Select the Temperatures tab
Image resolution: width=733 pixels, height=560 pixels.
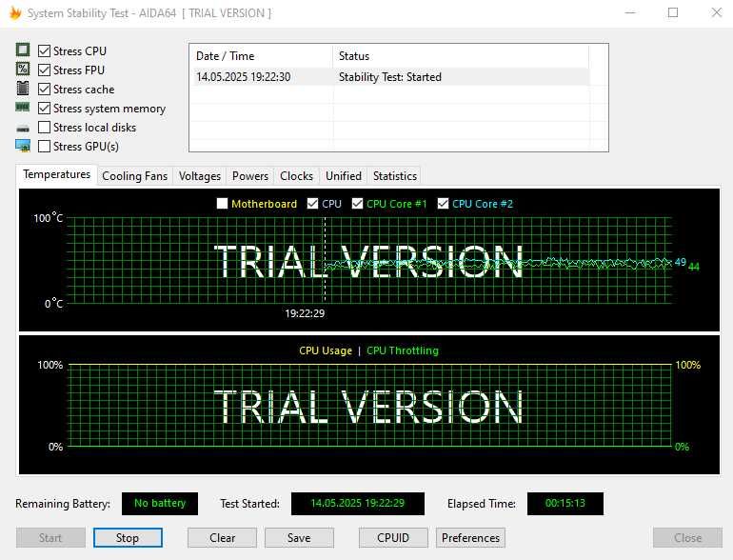coord(56,174)
